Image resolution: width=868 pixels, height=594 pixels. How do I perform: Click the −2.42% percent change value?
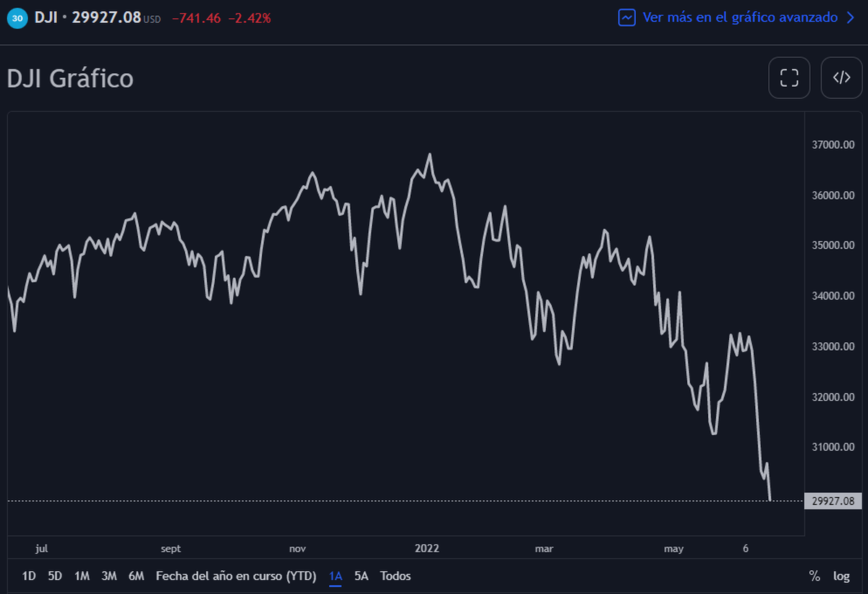click(250, 18)
